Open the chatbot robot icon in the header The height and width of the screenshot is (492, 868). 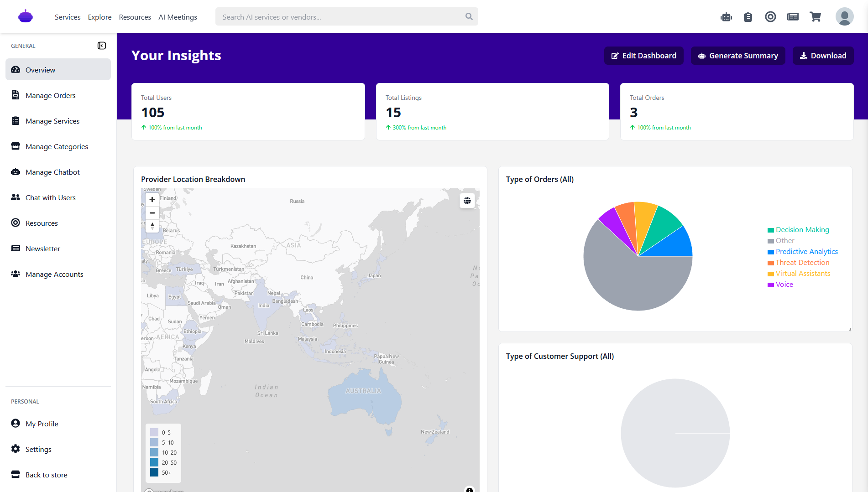pyautogui.click(x=726, y=16)
